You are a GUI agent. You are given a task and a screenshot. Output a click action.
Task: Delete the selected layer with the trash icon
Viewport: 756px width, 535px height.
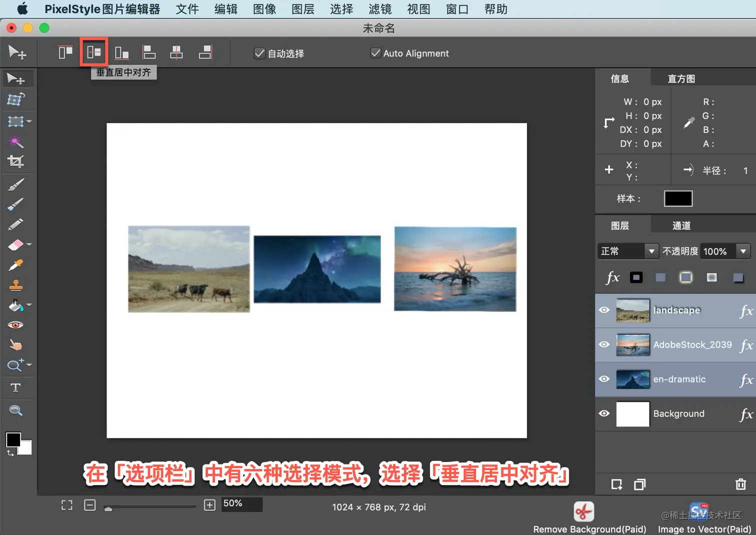[x=740, y=484]
